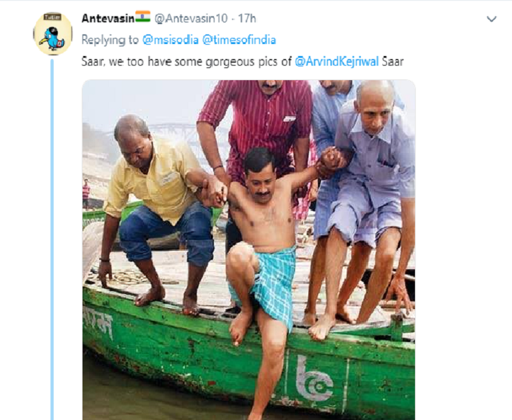The height and width of the screenshot is (420, 512).
Task: Open the @ArvindKejriwal mention link
Action: [x=337, y=62]
